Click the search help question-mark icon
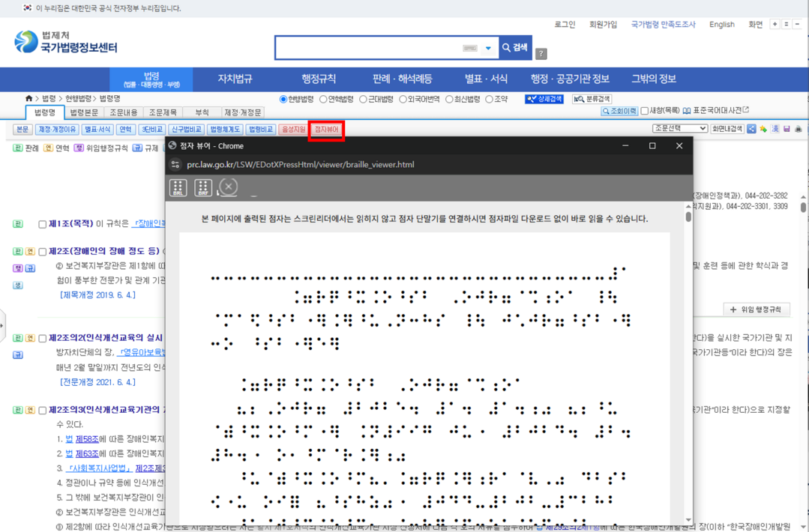 (x=541, y=54)
